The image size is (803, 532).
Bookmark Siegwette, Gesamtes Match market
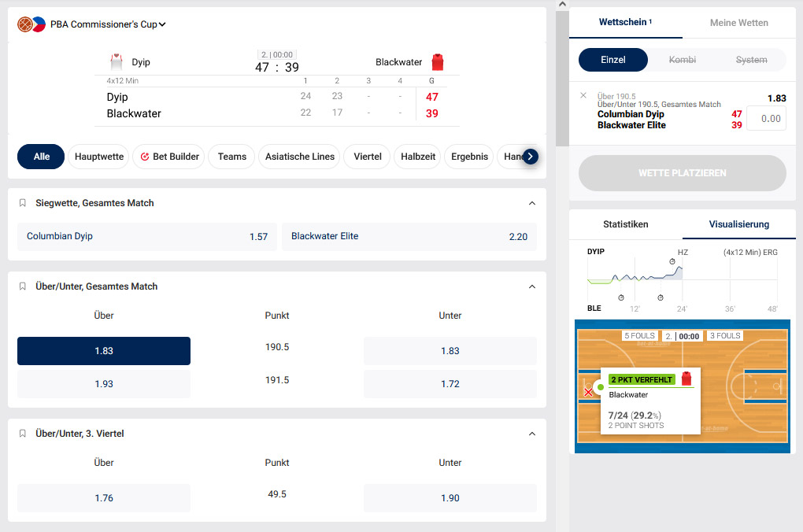23,203
